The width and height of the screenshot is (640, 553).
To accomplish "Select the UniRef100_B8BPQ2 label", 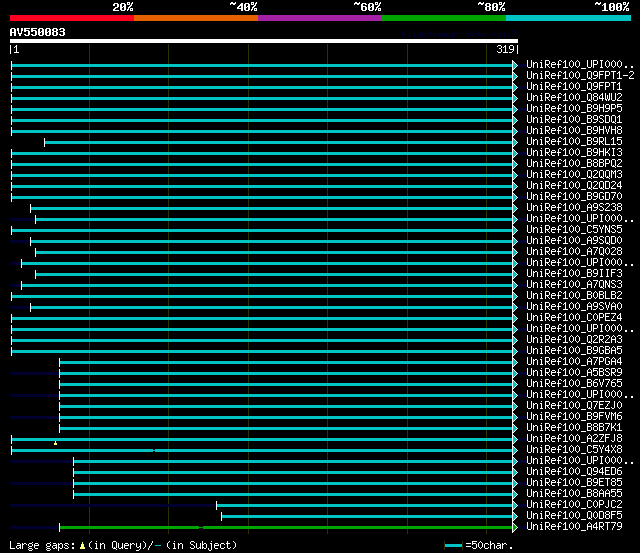I will tap(574, 164).
